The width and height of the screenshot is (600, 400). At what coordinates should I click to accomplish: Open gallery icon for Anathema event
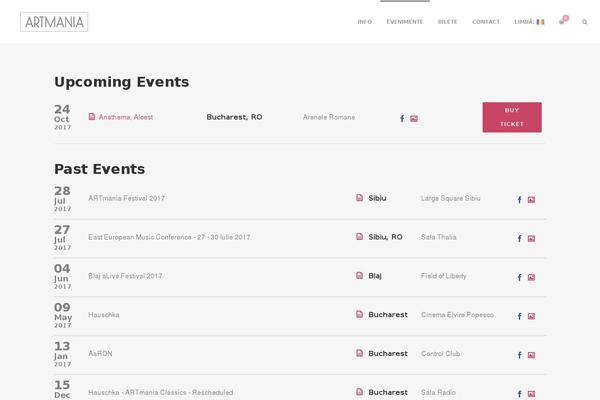(414, 119)
